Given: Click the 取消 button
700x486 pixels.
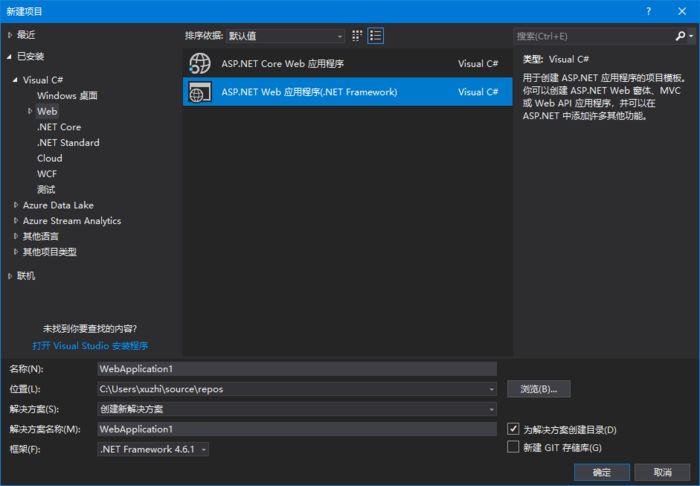Looking at the screenshot, I should coord(662,472).
